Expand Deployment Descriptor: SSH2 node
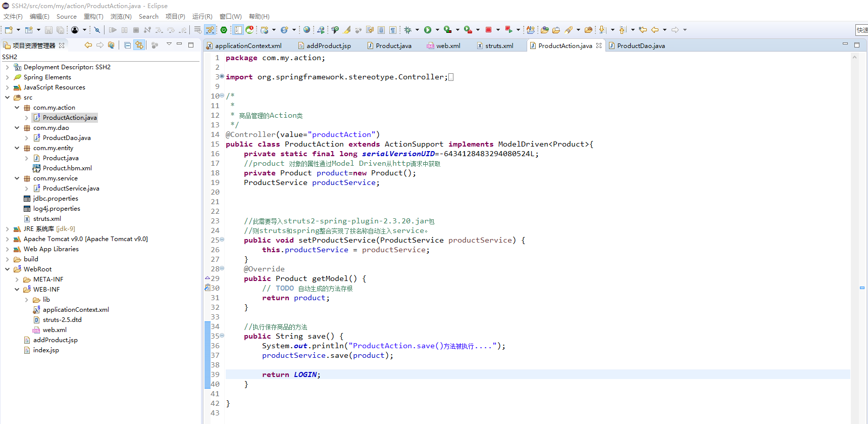 (7, 67)
